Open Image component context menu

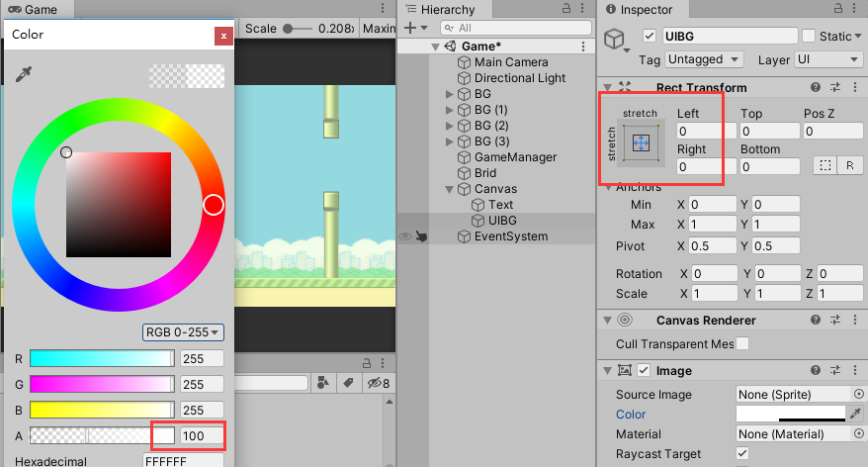855,369
